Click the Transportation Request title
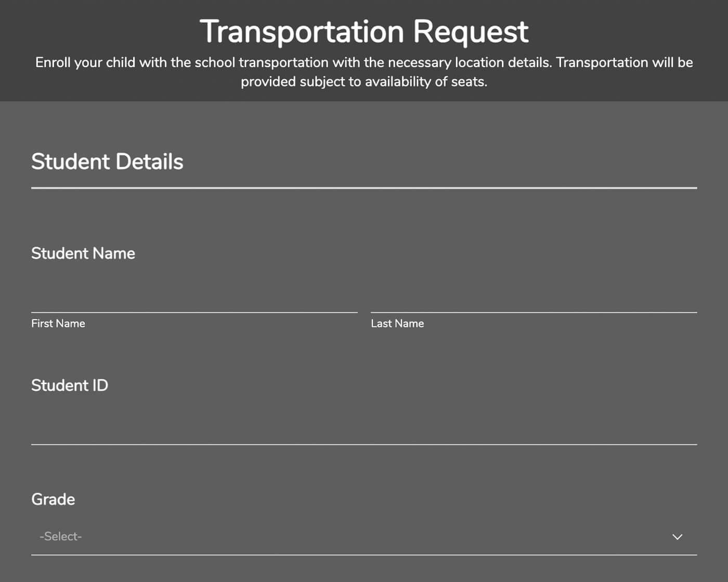Viewport: 728px width, 582px height. pyautogui.click(x=363, y=31)
